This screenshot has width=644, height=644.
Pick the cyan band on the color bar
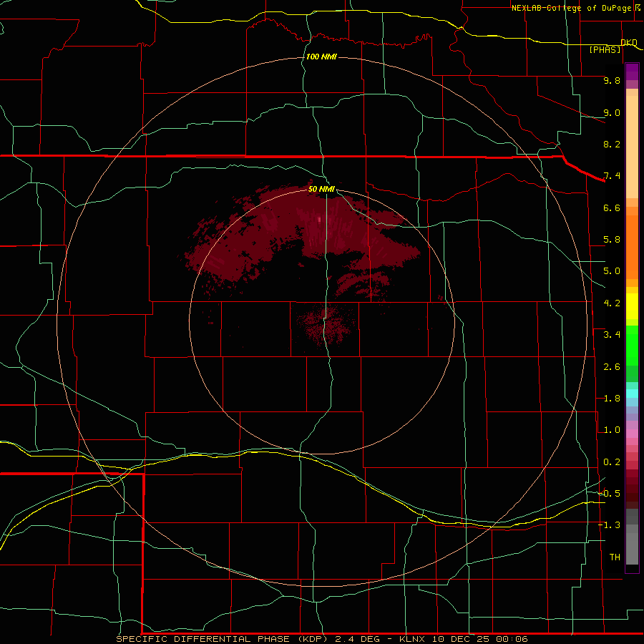(632, 394)
